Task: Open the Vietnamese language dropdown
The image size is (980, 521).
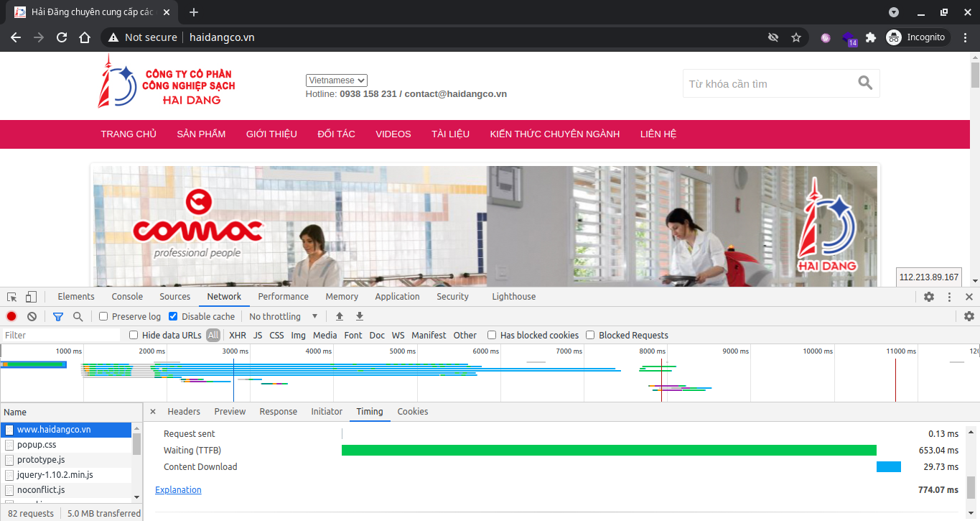Action: pyautogui.click(x=337, y=80)
